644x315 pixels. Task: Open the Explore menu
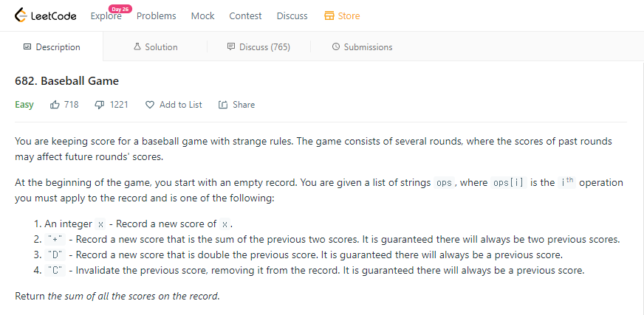(104, 17)
